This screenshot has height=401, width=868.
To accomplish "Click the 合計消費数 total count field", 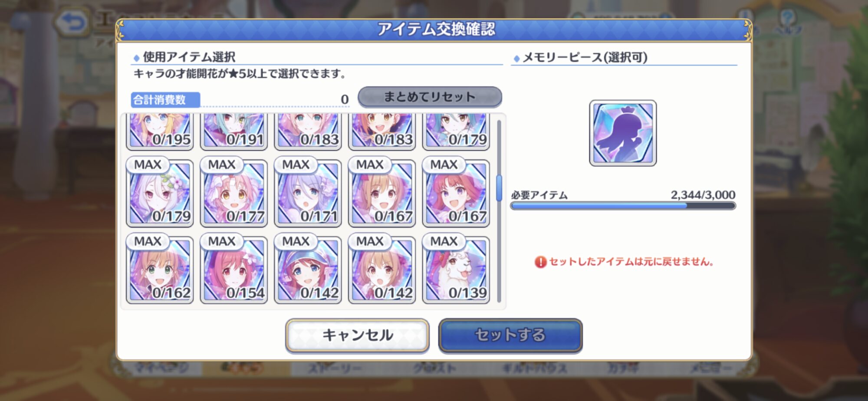I will pyautogui.click(x=240, y=100).
